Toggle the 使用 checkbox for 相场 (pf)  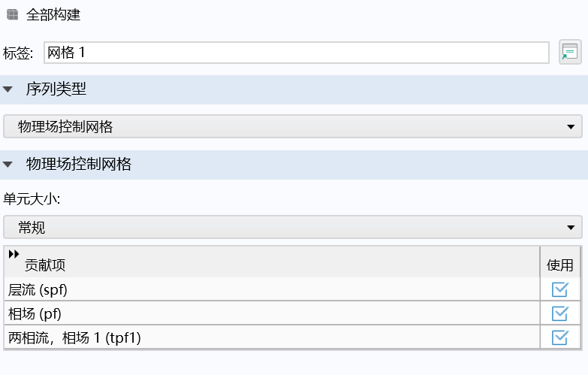[559, 313]
